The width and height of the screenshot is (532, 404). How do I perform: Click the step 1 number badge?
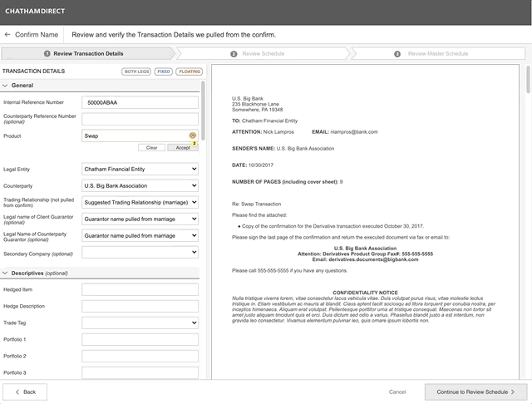pos(47,53)
